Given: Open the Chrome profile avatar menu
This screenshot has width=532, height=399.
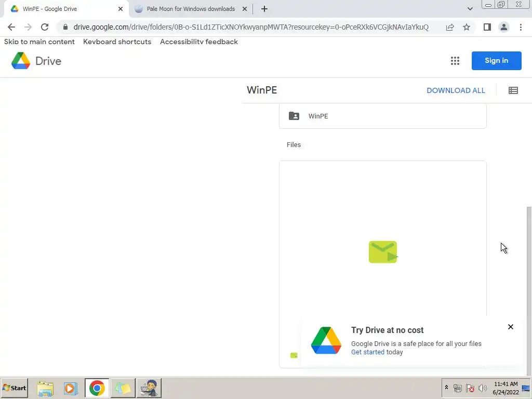Looking at the screenshot, I should [x=504, y=27].
